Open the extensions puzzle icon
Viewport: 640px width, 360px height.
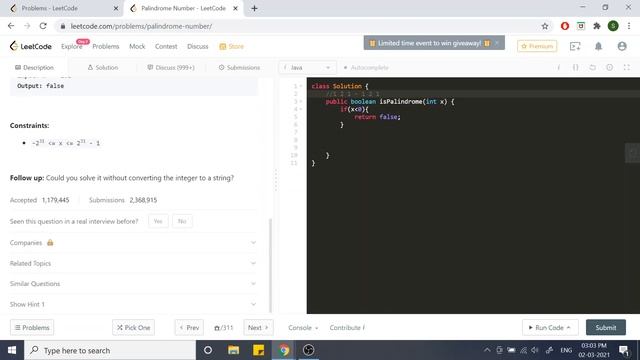[597, 26]
